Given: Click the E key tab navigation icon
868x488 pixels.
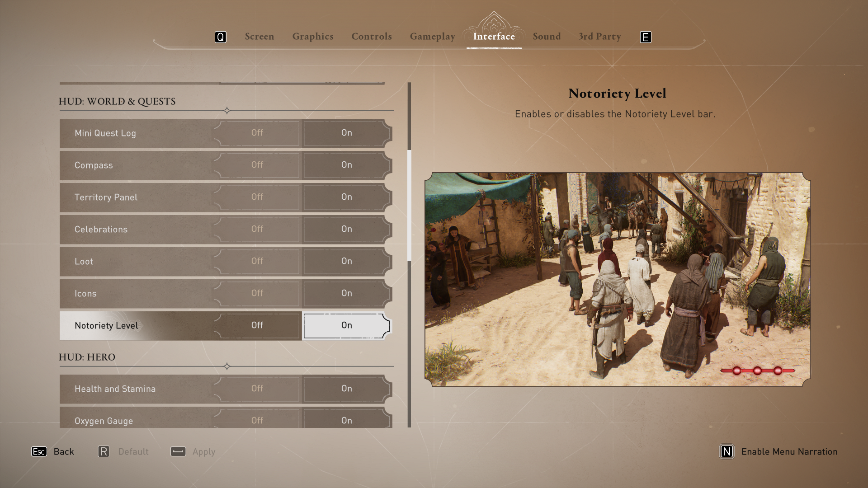Looking at the screenshot, I should click(x=646, y=37).
